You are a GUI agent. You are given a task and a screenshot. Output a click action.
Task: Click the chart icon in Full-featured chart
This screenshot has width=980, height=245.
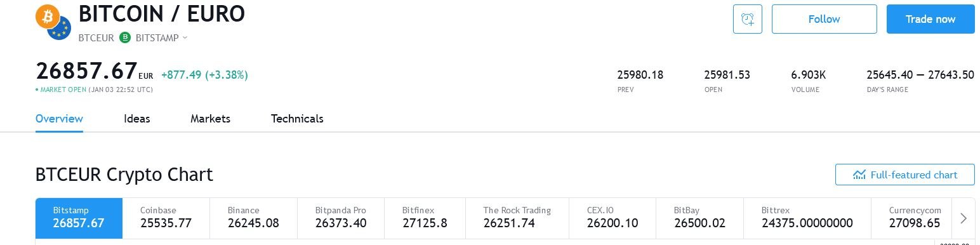coord(859,175)
